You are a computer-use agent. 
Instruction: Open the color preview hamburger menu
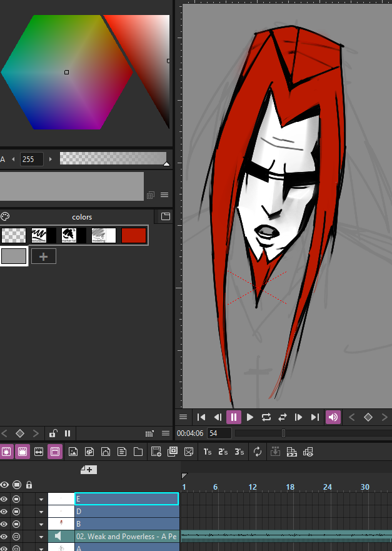164,195
